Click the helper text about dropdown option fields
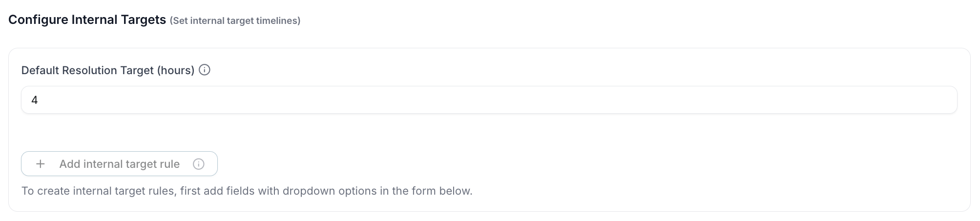 point(247,191)
